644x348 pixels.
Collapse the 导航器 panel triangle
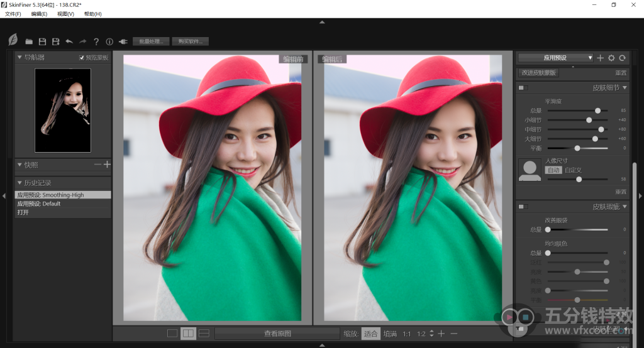19,57
